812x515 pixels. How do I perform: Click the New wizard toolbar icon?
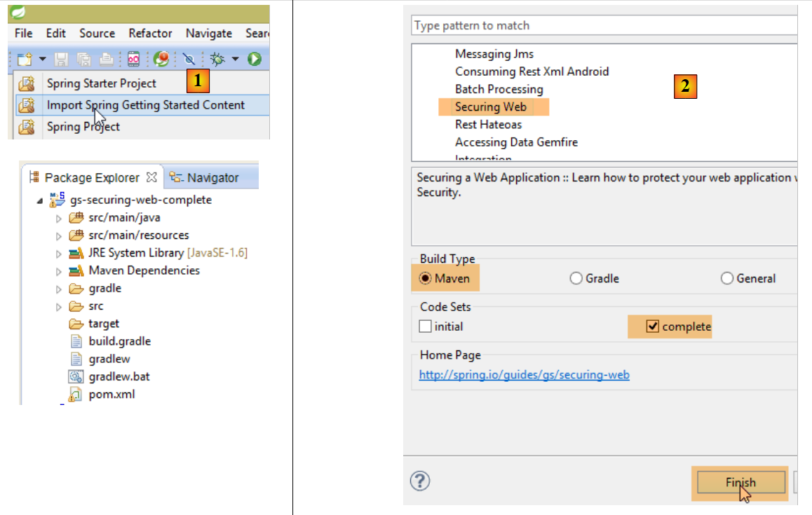pos(25,60)
